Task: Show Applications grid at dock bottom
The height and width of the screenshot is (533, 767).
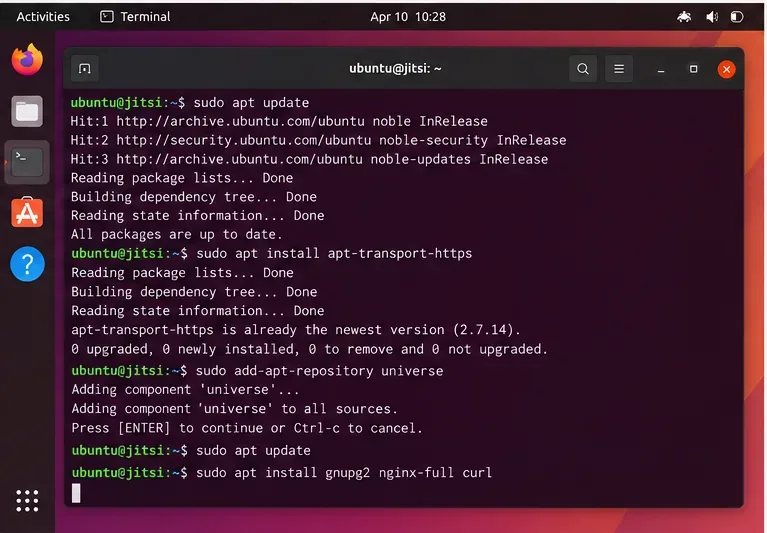Action: tap(27, 501)
